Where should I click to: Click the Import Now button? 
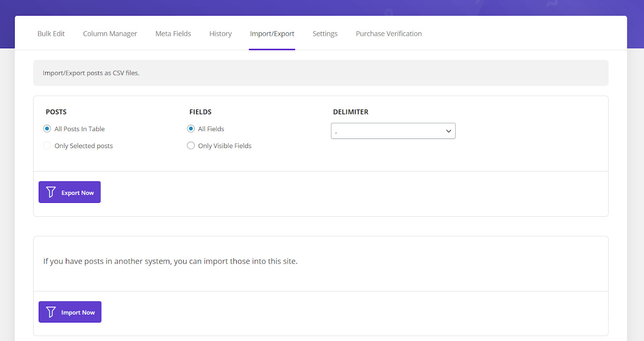tap(70, 312)
